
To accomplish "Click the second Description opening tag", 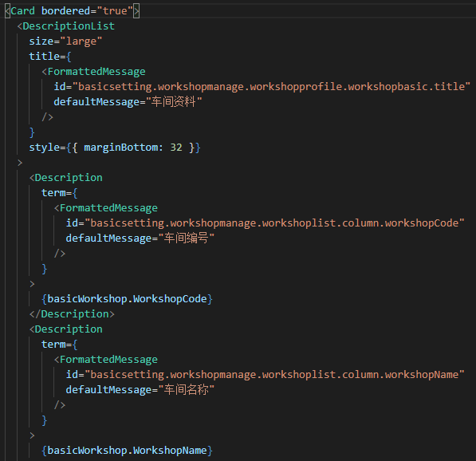I will coord(66,329).
